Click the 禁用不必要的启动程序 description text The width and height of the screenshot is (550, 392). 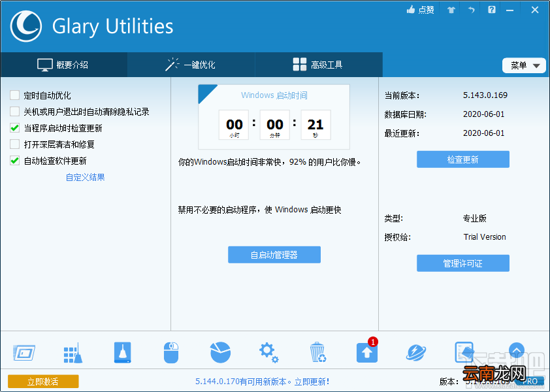click(259, 210)
